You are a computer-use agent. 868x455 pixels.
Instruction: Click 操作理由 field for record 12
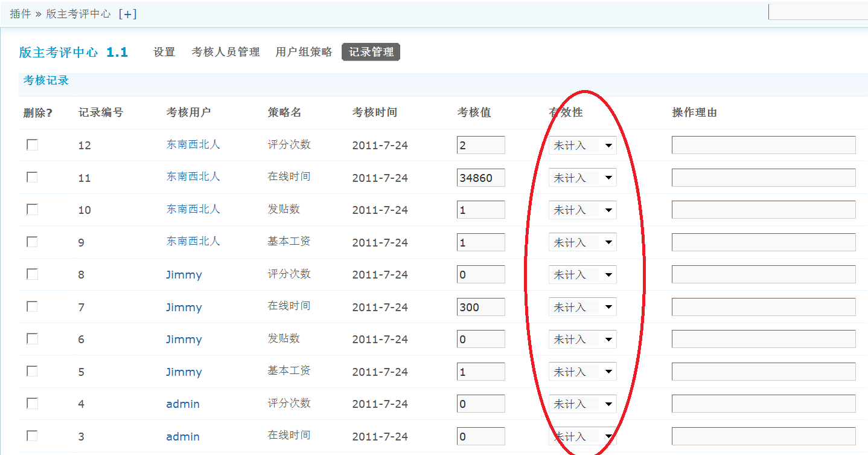(x=764, y=145)
